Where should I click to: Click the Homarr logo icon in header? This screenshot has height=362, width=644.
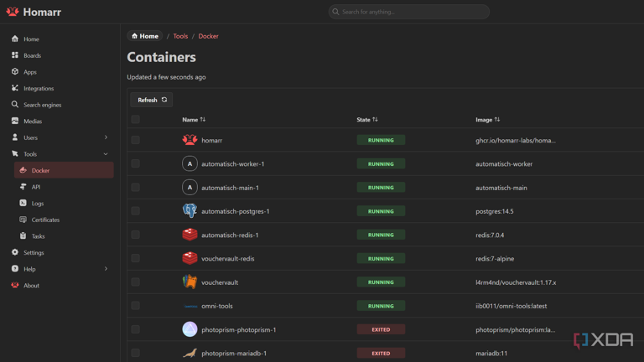13,12
